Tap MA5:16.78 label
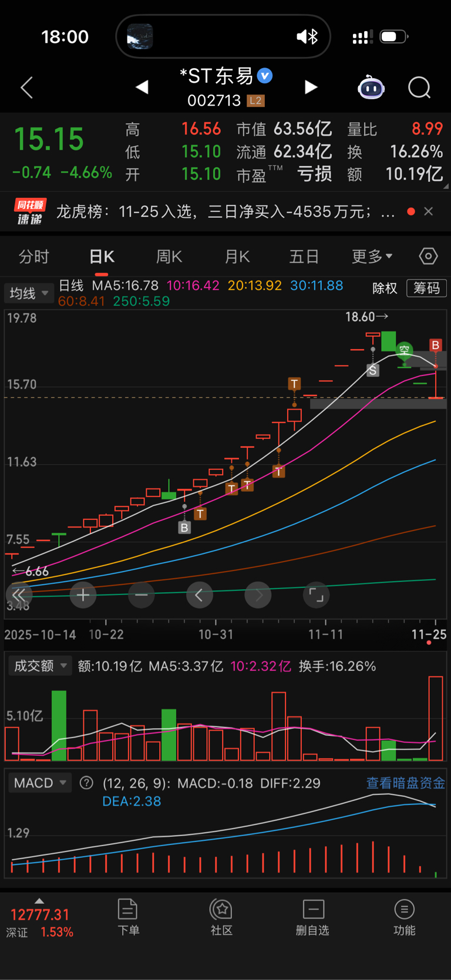This screenshot has height=980, width=451. click(x=125, y=286)
